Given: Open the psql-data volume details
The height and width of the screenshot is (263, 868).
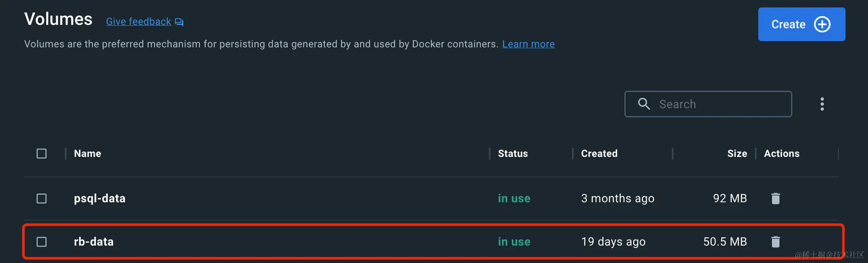Looking at the screenshot, I should pos(100,199).
